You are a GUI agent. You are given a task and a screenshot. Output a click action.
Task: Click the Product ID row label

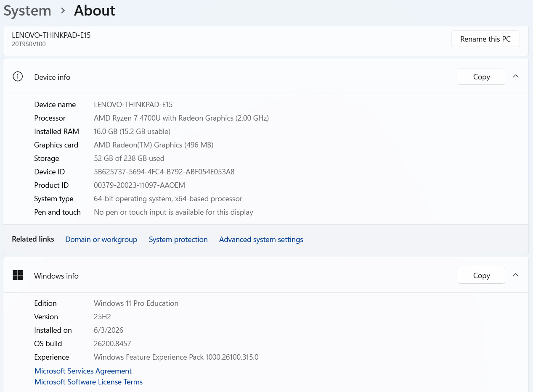51,185
